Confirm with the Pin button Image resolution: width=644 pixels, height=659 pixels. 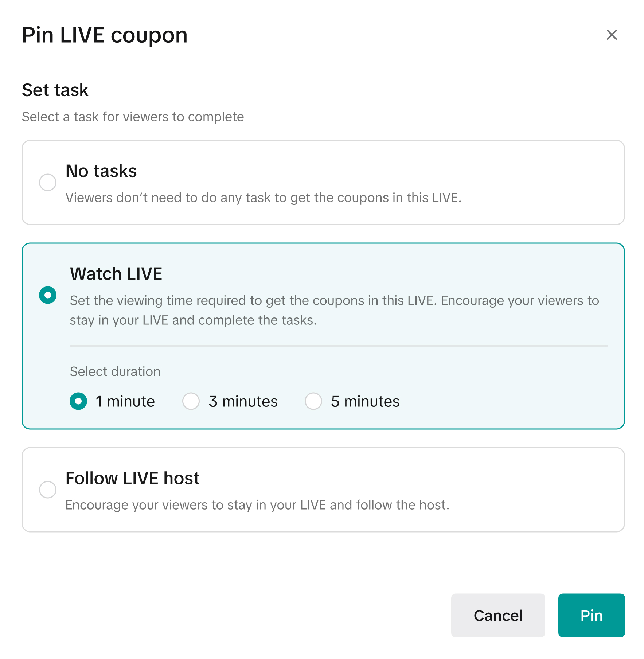point(591,615)
